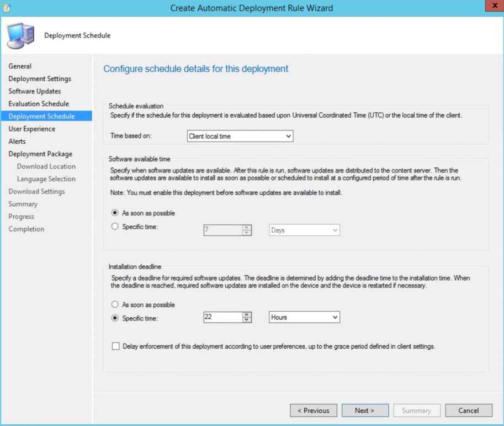Open the Alerts wizard step
The width and height of the screenshot is (504, 426).
[17, 141]
